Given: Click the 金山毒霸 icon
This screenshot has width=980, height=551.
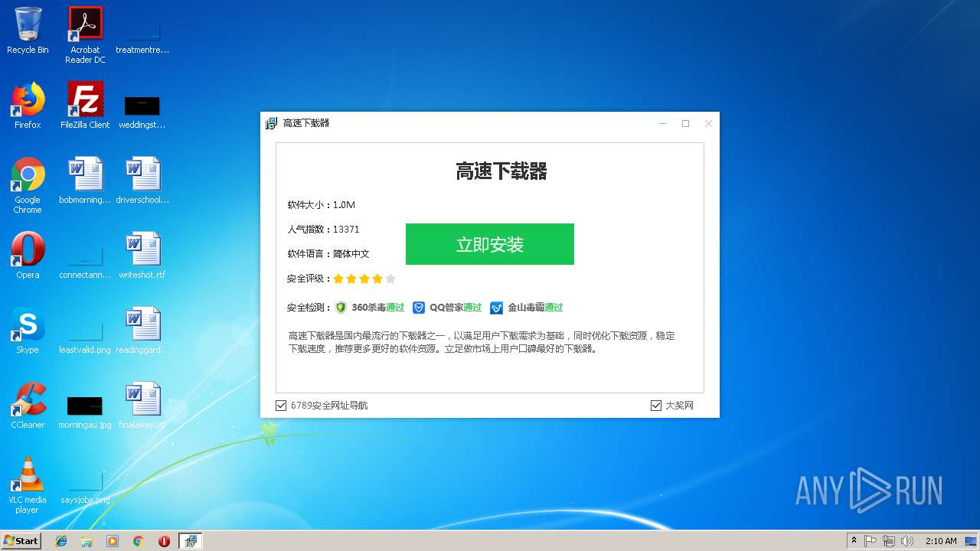Looking at the screenshot, I should [497, 308].
